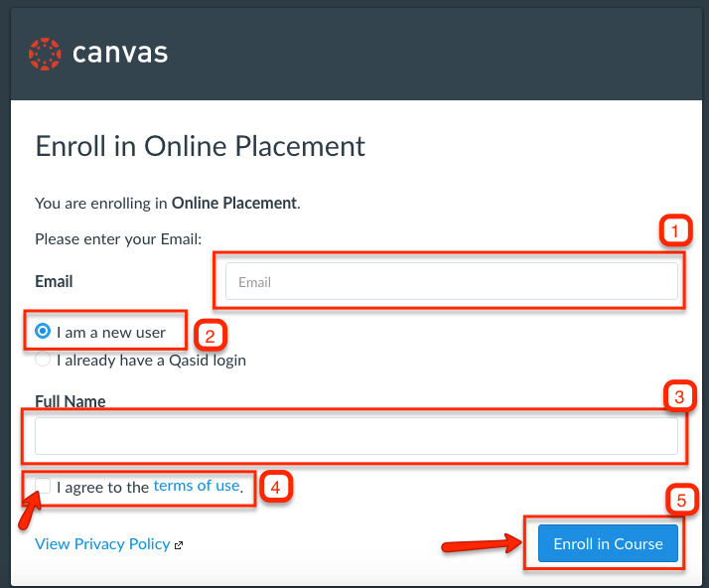
Task: Open the terms of use link
Action: [197, 486]
